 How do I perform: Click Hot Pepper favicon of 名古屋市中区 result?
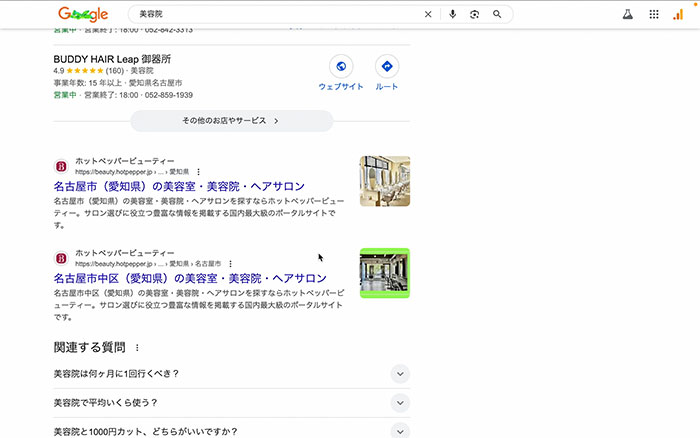click(x=61, y=259)
